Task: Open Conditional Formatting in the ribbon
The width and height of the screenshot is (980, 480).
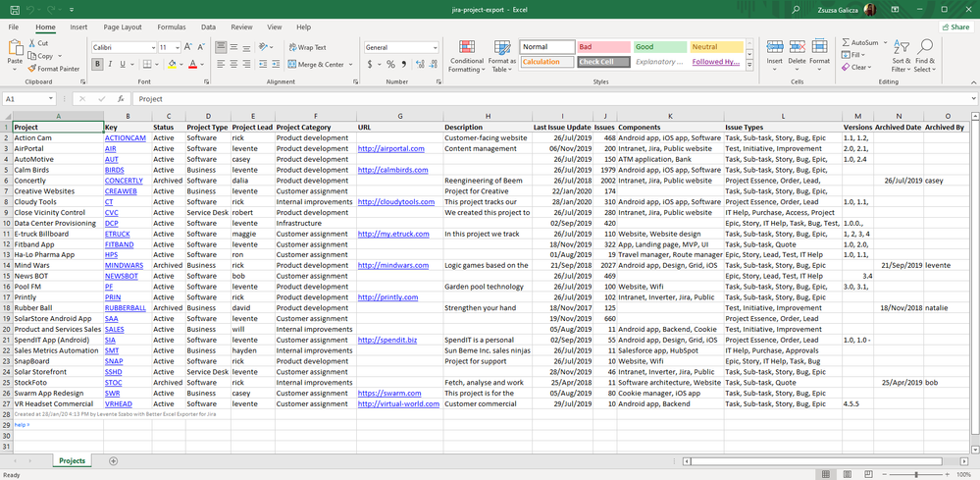Action: point(466,55)
